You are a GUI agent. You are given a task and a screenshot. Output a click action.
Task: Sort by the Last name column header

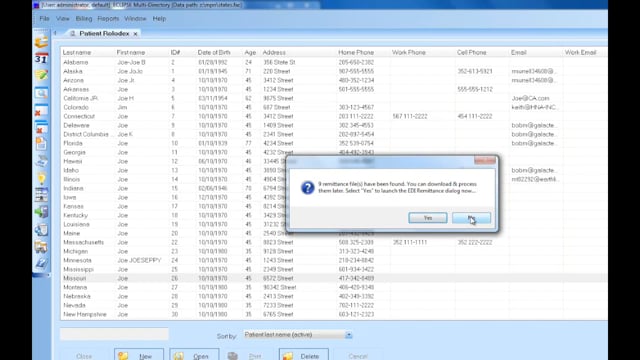[x=77, y=53]
